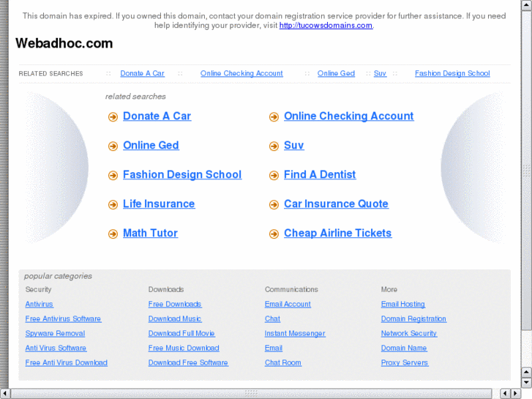This screenshot has width=532, height=399.
Task: Click the orange arrow icon beside Donate A Car
Action: (113, 117)
